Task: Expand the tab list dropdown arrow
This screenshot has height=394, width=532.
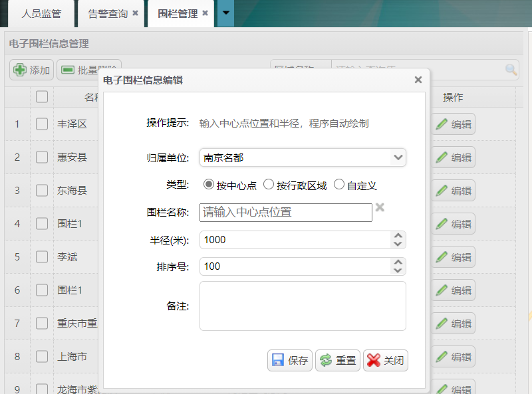Action: pyautogui.click(x=225, y=13)
